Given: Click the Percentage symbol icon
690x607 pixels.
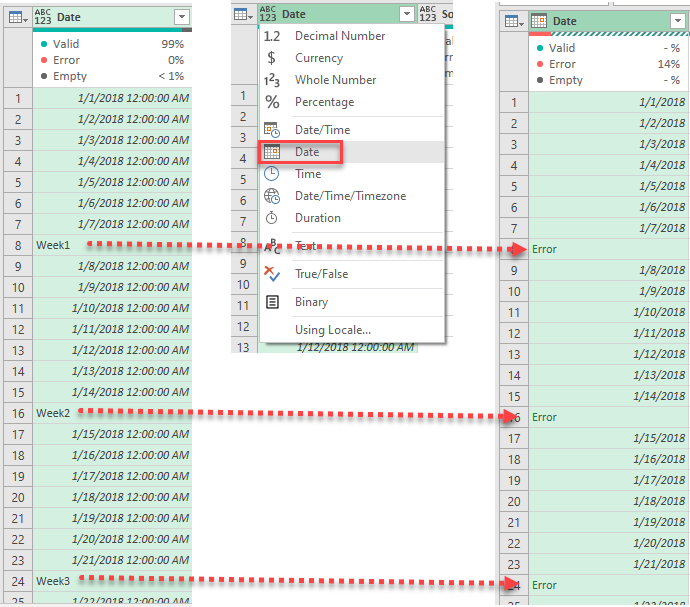Looking at the screenshot, I should click(x=271, y=102).
